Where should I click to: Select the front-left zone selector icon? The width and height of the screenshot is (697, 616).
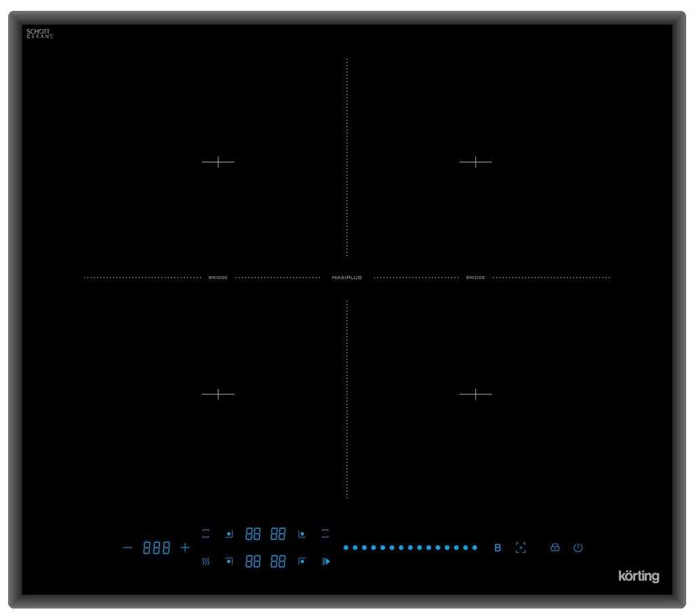pyautogui.click(x=229, y=562)
